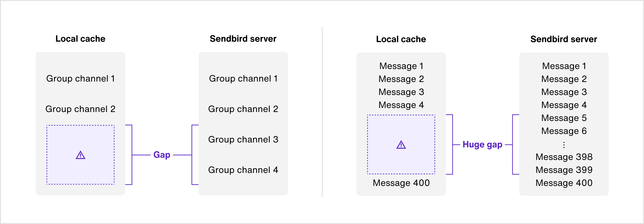Click "Sendbird server" heading above the message list
Image resolution: width=644 pixels, height=224 pixels.
tap(563, 39)
